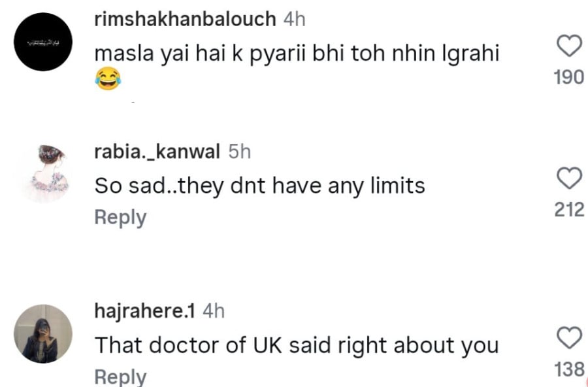Screen dimensions: 588x387
Task: Click the "masla yai hai" comment text
Action: click(x=297, y=54)
